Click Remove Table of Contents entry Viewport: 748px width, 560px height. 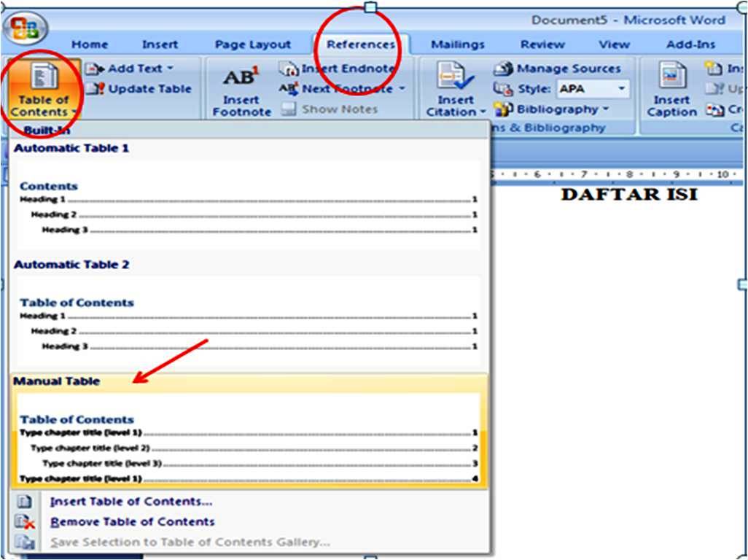133,522
